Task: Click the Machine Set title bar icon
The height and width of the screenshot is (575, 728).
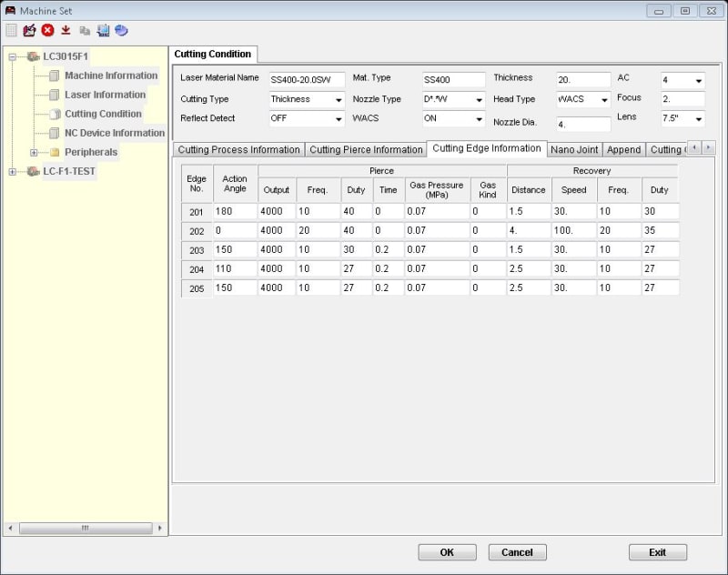Action: point(10,10)
